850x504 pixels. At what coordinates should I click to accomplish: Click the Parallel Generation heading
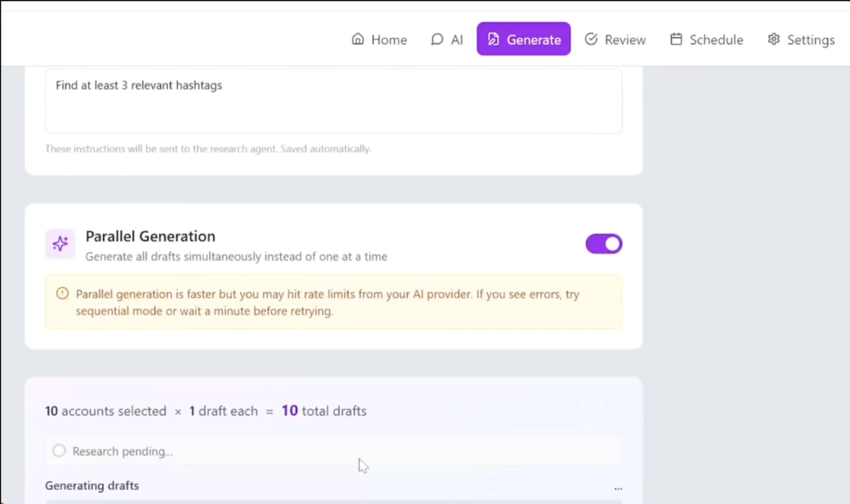(x=150, y=236)
